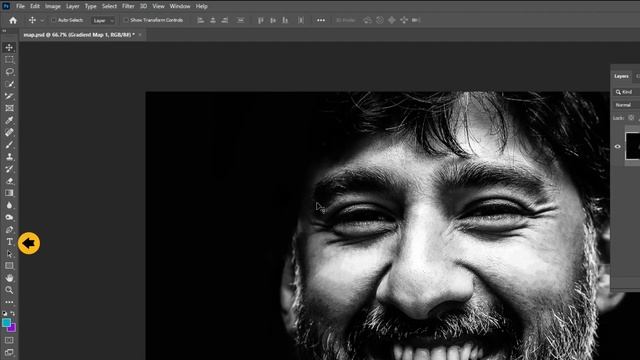The image size is (640, 360).
Task: Align bottom edges in options bar
Action: pos(285,20)
